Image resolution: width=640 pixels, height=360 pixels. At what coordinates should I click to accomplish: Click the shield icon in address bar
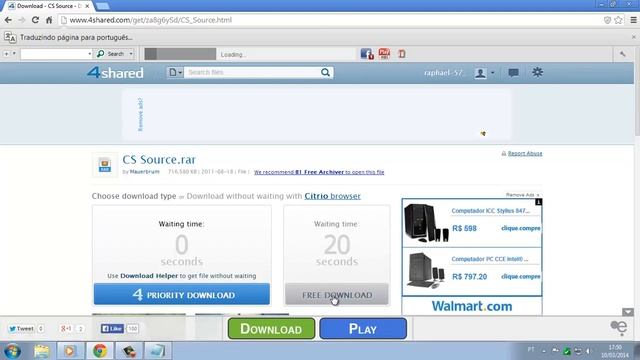tap(607, 20)
